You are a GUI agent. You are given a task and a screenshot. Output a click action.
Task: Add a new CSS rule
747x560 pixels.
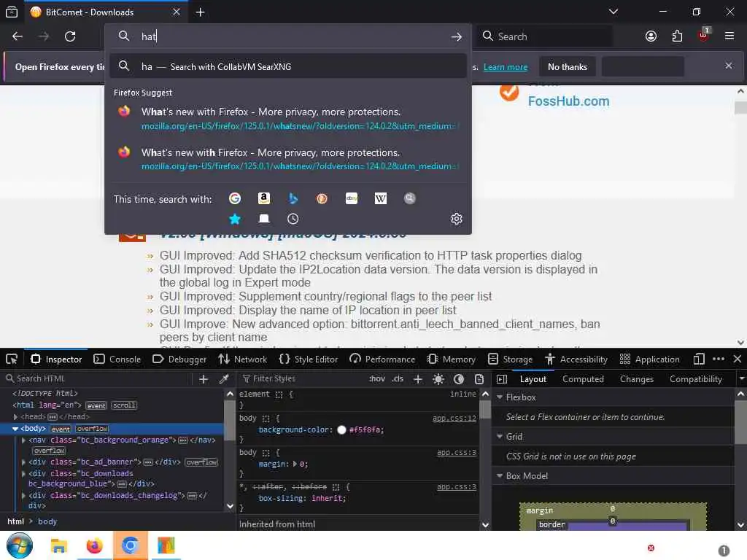418,379
